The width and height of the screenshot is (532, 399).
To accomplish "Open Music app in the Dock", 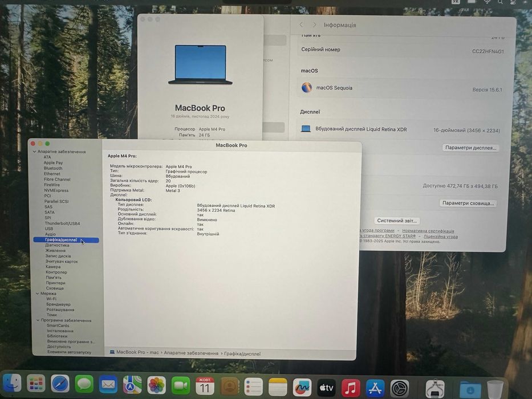I will pyautogui.click(x=351, y=388).
